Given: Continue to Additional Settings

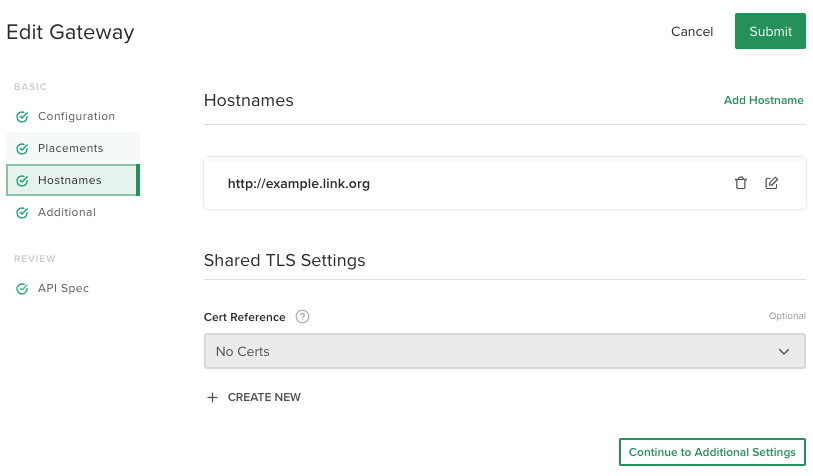Looking at the screenshot, I should click(x=712, y=452).
